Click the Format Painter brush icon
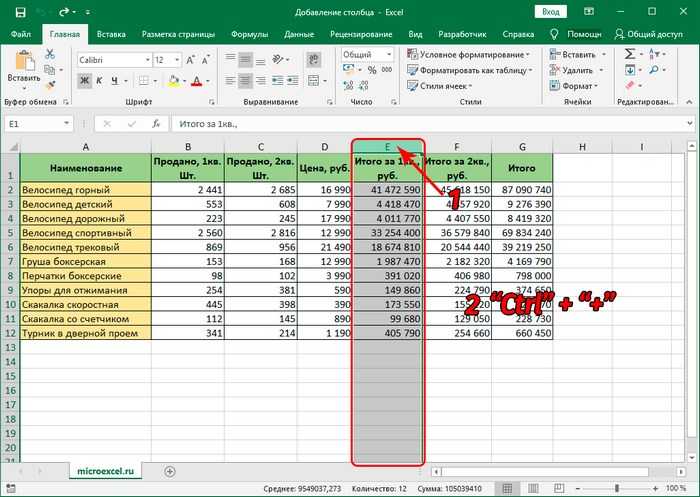 tap(50, 85)
